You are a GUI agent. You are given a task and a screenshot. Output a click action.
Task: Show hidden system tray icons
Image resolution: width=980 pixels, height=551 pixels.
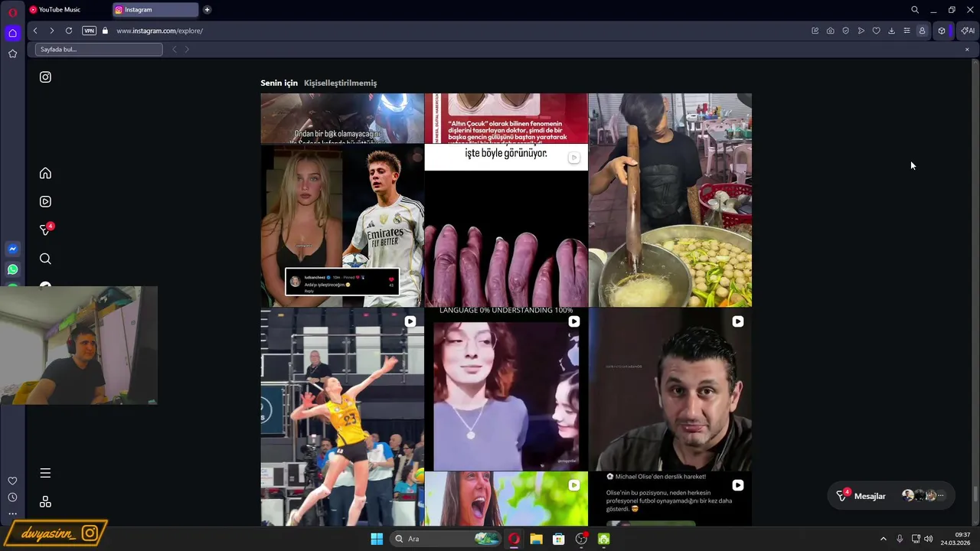[883, 539]
